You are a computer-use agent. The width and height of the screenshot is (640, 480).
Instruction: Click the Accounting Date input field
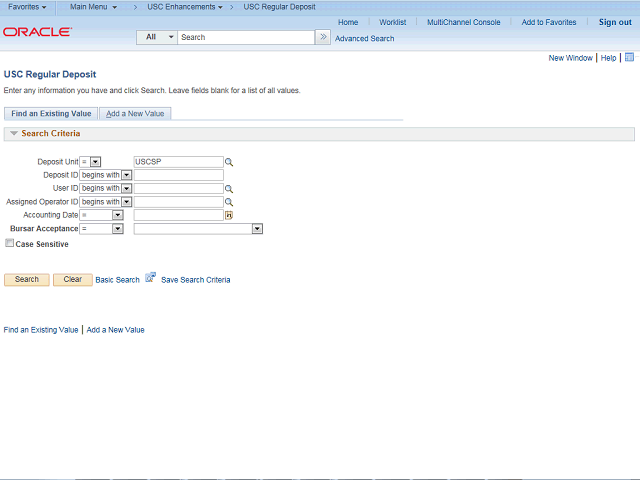(x=178, y=215)
